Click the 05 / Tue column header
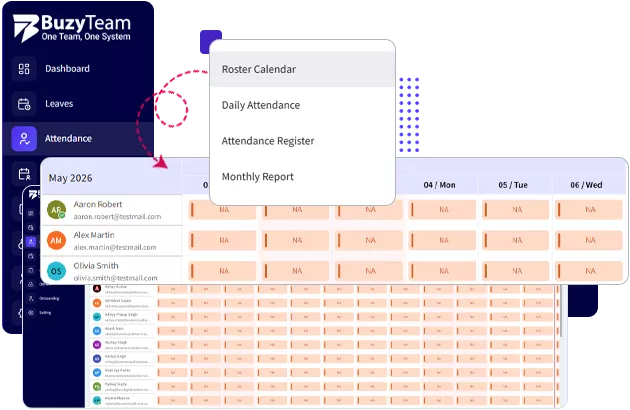 [513, 185]
